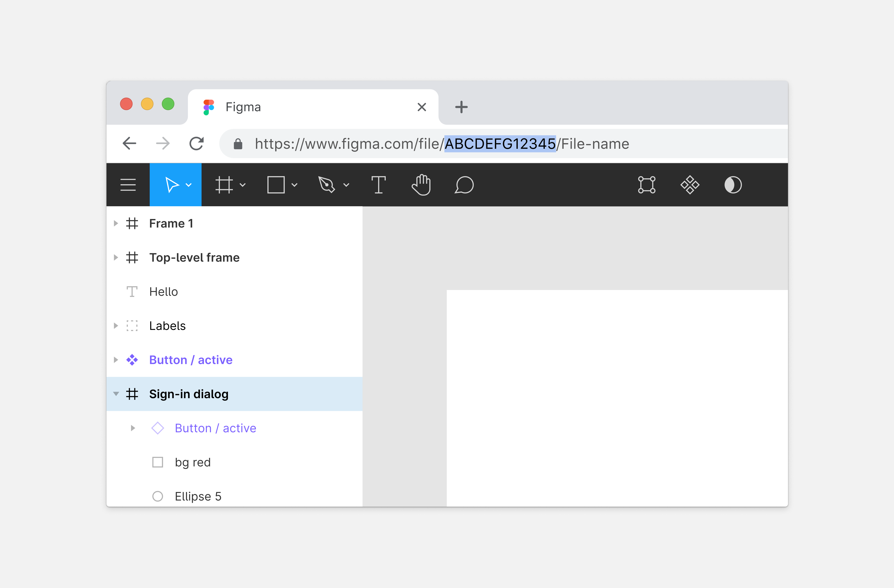The height and width of the screenshot is (588, 894).
Task: Click the rectangle icon beside bg red
Action: tap(158, 462)
